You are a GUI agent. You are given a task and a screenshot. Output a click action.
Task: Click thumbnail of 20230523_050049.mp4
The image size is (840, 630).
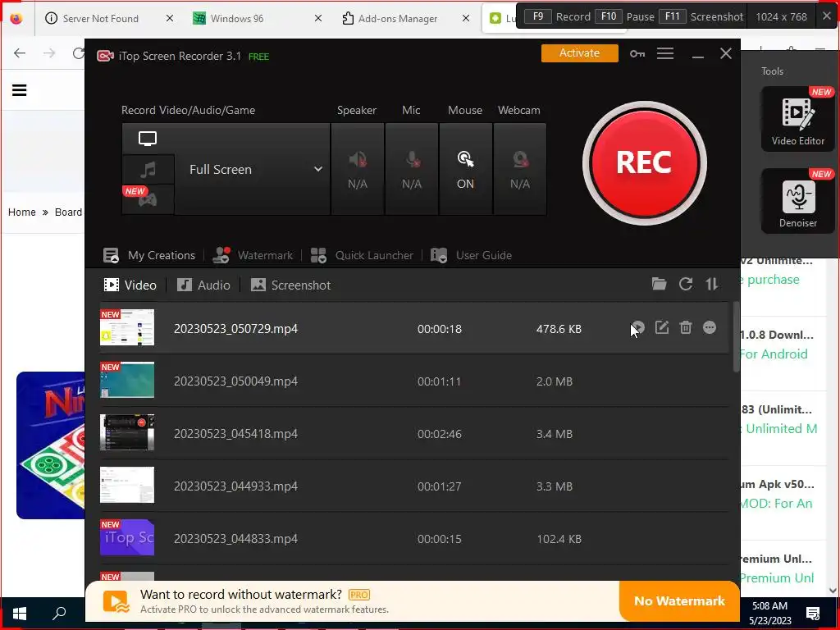[127, 380]
